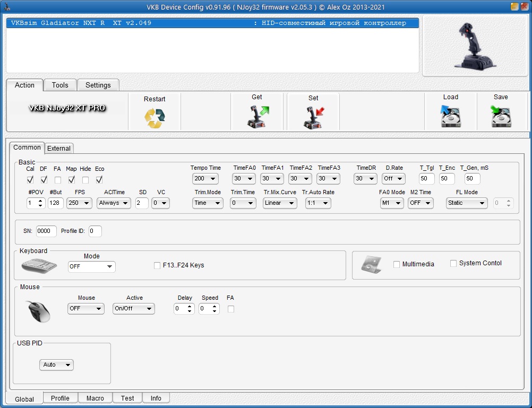Click the multimedia device icon

point(371,265)
